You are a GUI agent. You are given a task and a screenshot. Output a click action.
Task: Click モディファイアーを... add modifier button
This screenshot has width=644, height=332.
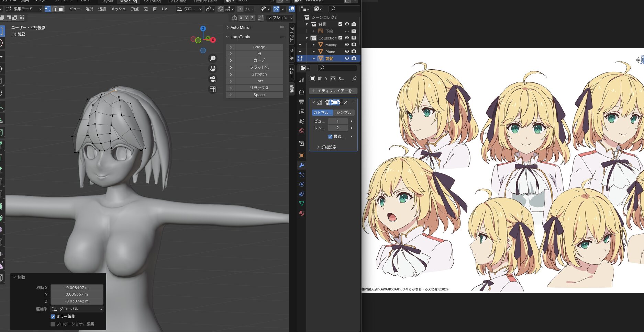point(333,91)
